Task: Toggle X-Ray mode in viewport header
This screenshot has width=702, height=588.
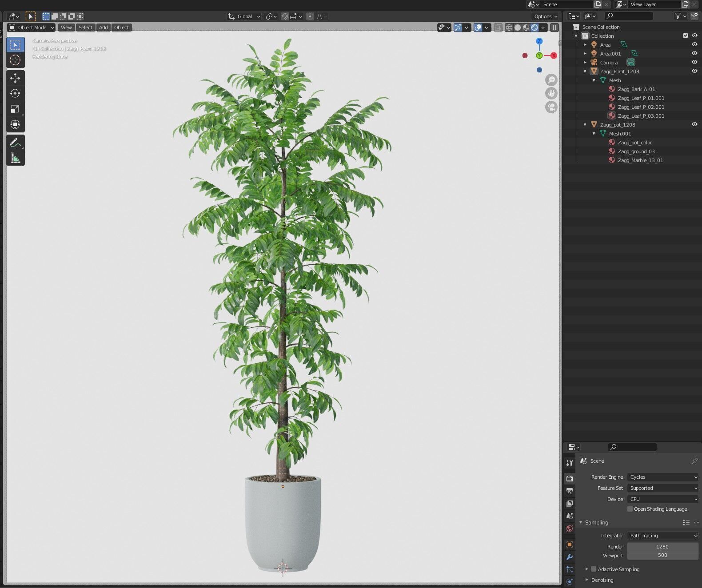Action: pos(498,28)
